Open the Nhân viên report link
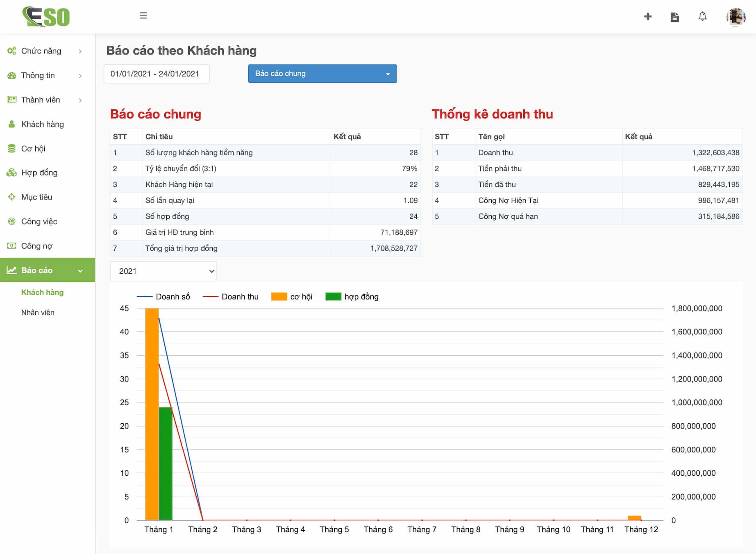The height and width of the screenshot is (554, 756). pos(38,313)
